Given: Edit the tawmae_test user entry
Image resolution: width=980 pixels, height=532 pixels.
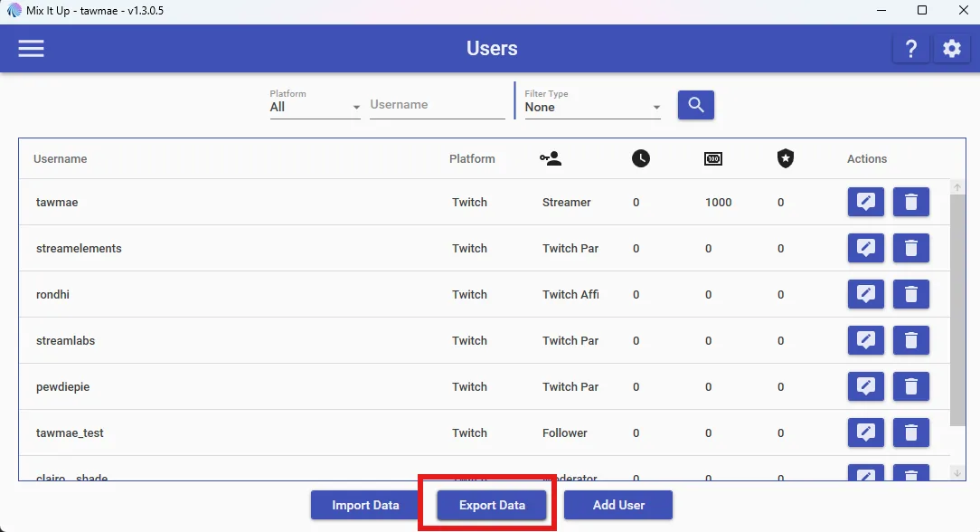Looking at the screenshot, I should (865, 432).
